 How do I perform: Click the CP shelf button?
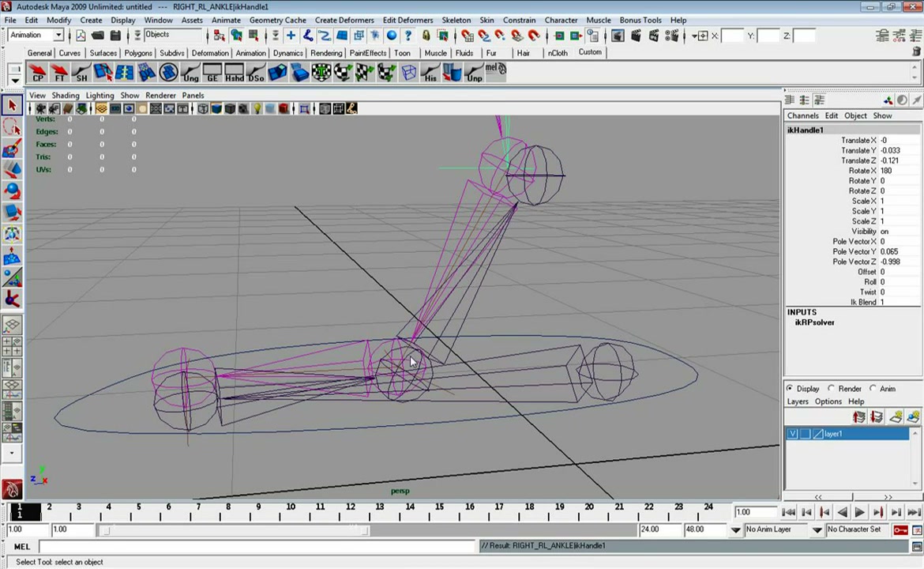pyautogui.click(x=38, y=73)
